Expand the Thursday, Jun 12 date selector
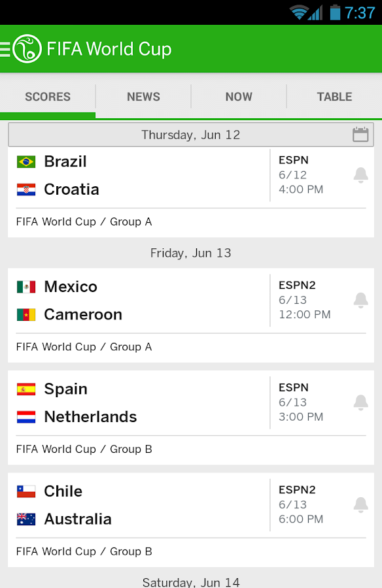The height and width of the screenshot is (588, 382). click(191, 135)
